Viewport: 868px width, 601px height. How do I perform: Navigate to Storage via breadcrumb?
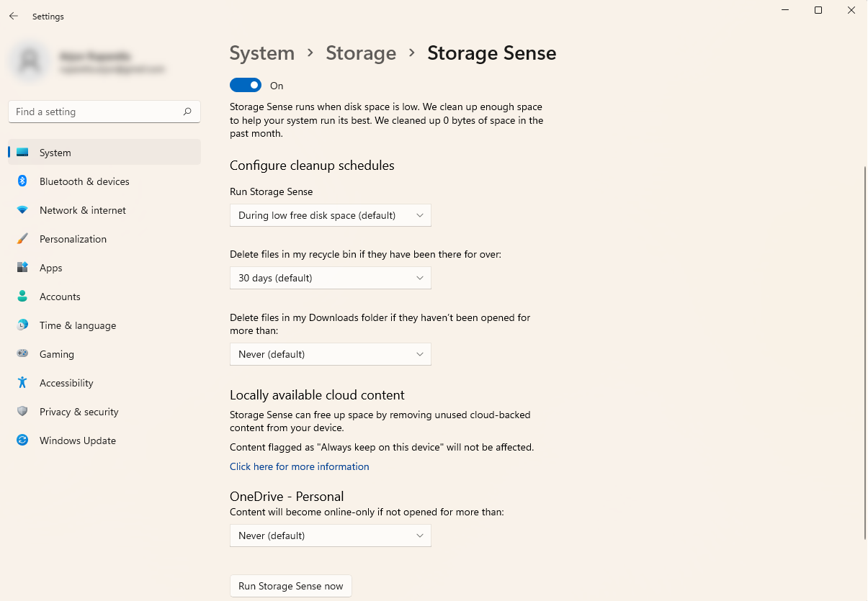point(361,53)
